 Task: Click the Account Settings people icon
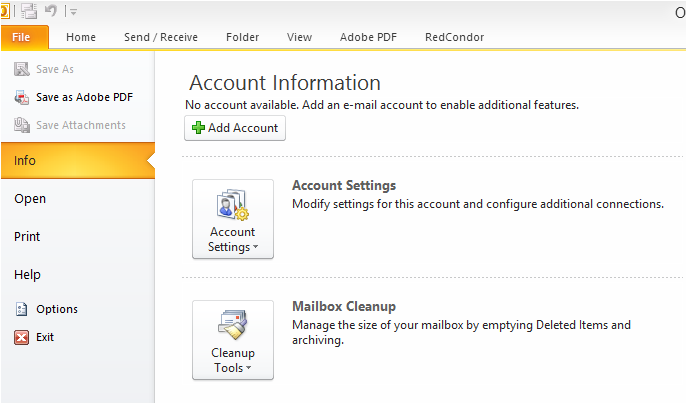coord(233,205)
